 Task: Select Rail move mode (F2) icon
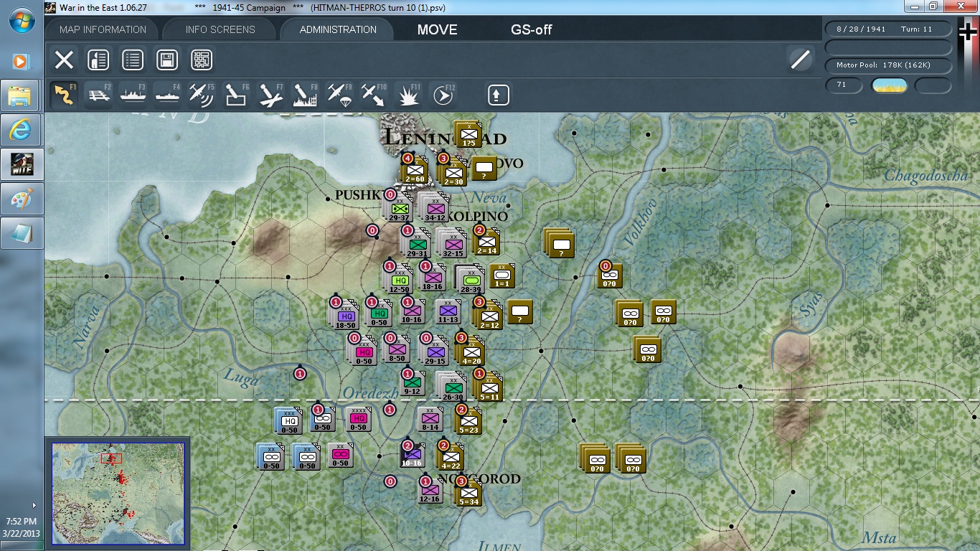pyautogui.click(x=98, y=95)
